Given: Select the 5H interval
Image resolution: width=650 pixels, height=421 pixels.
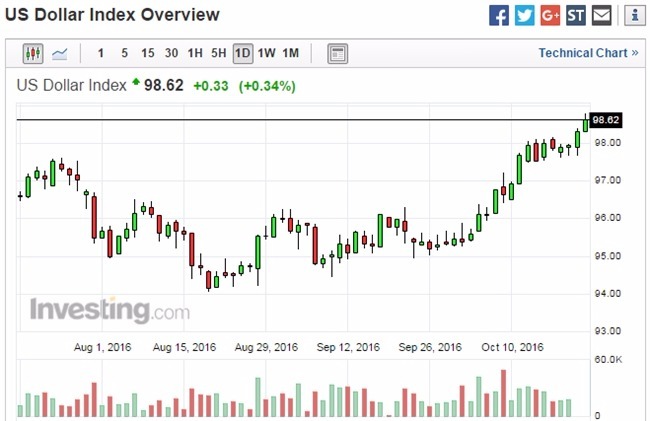Looking at the screenshot, I should point(218,53).
